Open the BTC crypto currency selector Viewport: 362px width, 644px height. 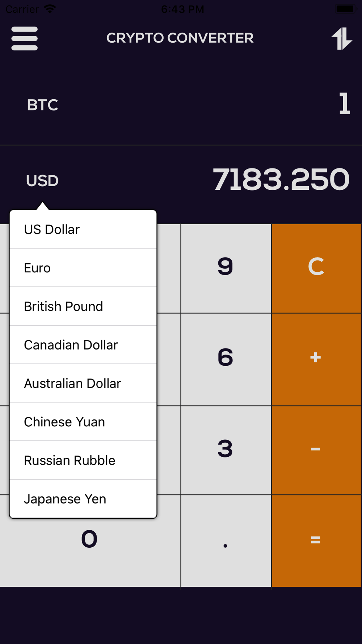tap(42, 105)
